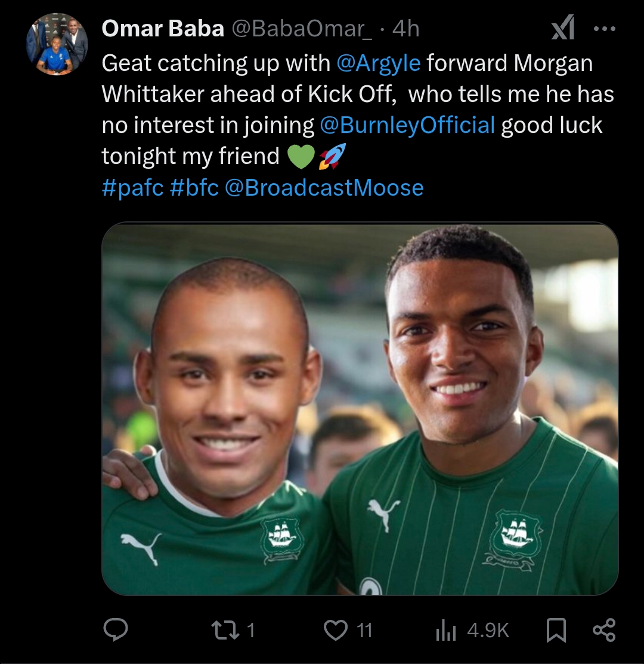This screenshot has height=664, width=644.
Task: Like the tweet with the heart icon
Action: [335, 630]
